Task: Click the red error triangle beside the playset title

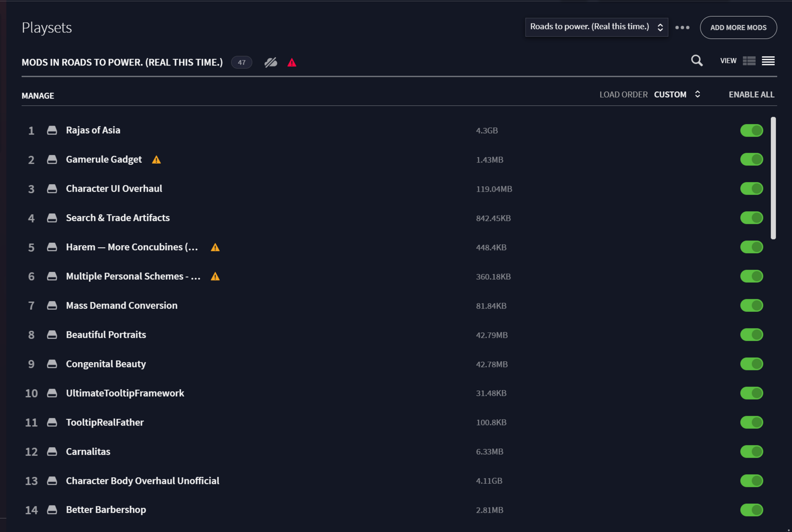Action: point(292,62)
